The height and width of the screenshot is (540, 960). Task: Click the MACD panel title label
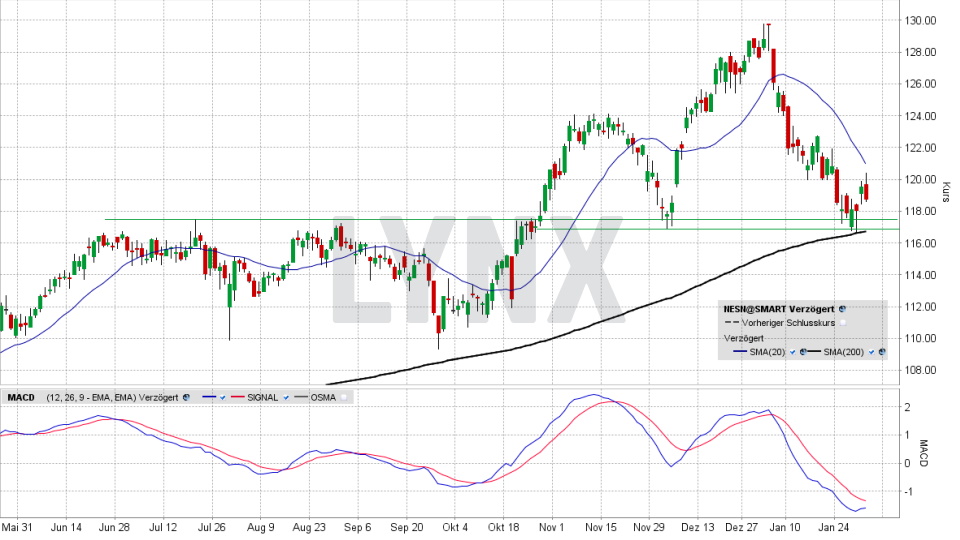(x=21, y=397)
